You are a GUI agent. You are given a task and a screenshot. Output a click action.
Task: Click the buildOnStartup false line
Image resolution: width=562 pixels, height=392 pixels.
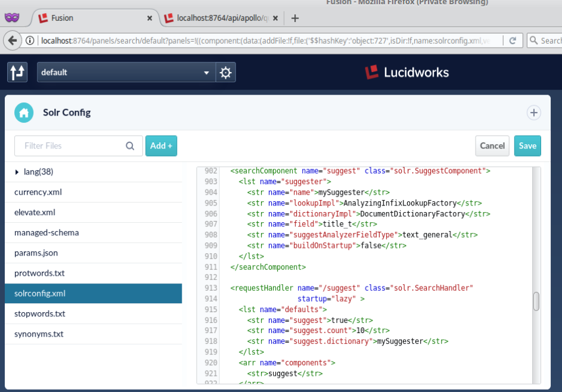pyautogui.click(x=327, y=246)
